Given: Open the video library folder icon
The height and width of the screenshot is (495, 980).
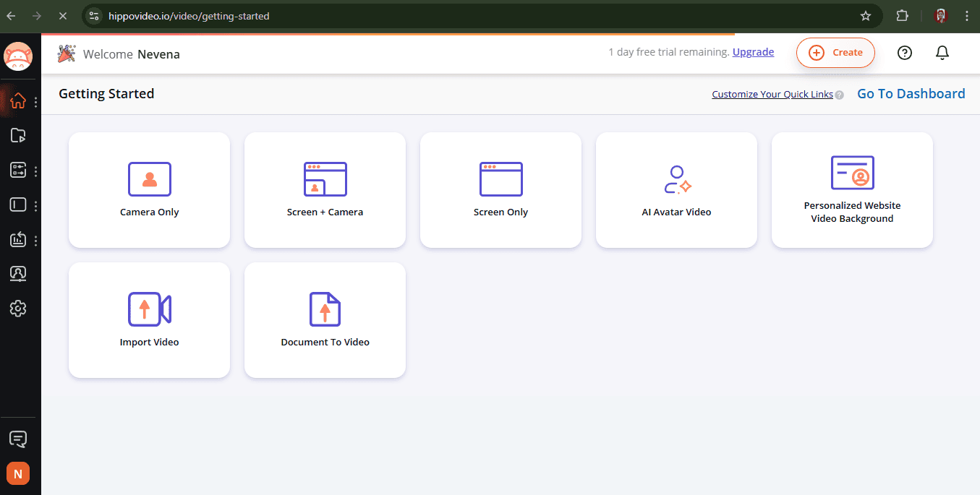Looking at the screenshot, I should coord(18,135).
